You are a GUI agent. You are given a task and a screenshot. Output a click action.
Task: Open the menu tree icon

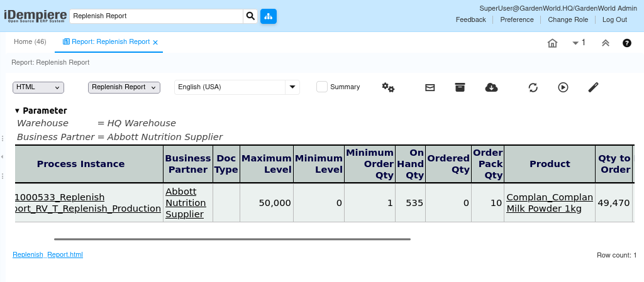tap(269, 16)
